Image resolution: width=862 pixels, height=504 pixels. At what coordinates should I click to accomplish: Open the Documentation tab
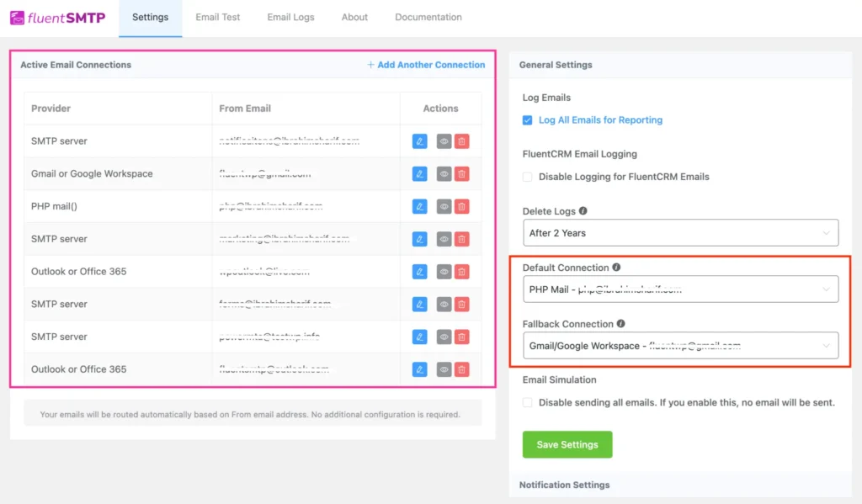coord(428,18)
